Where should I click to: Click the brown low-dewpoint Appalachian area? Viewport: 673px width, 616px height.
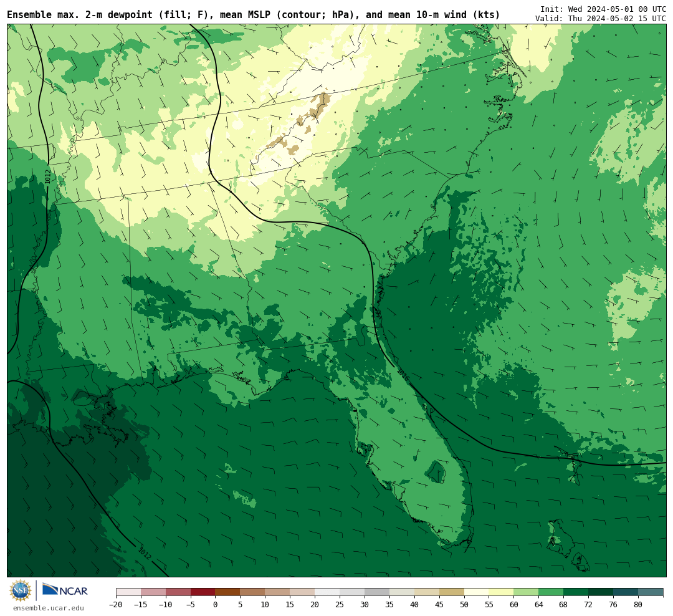[300, 123]
